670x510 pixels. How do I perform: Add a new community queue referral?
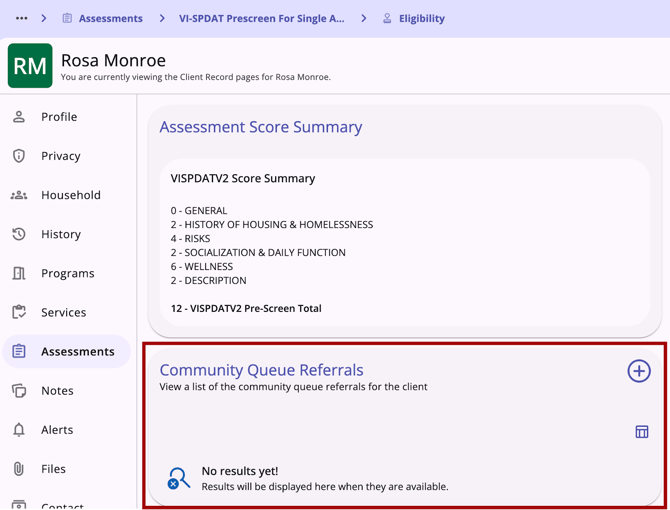pyautogui.click(x=638, y=371)
